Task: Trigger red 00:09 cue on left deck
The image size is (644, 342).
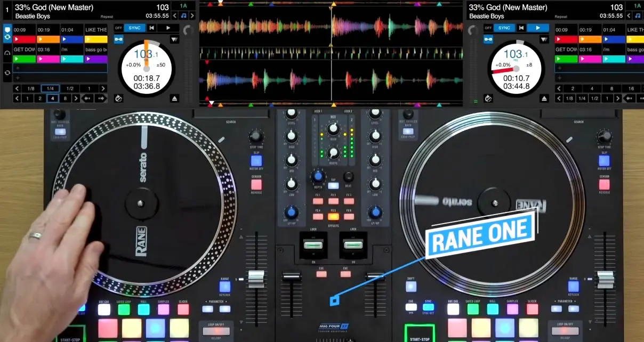Action: (x=24, y=39)
